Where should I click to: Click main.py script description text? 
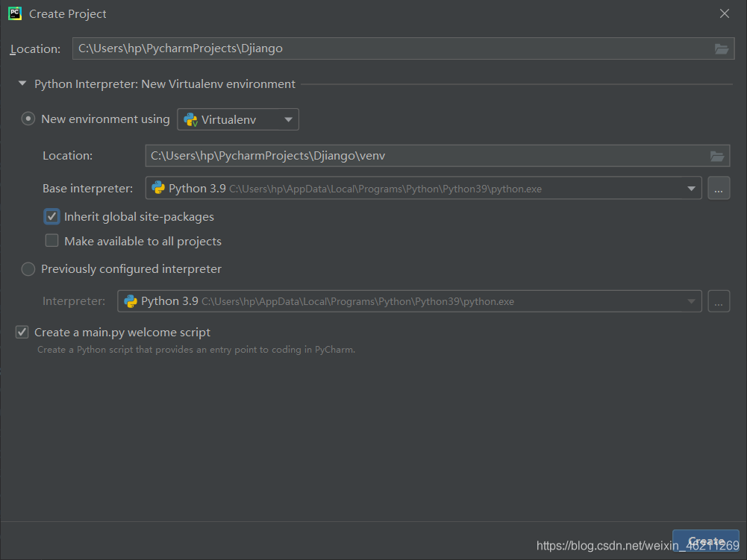(196, 350)
